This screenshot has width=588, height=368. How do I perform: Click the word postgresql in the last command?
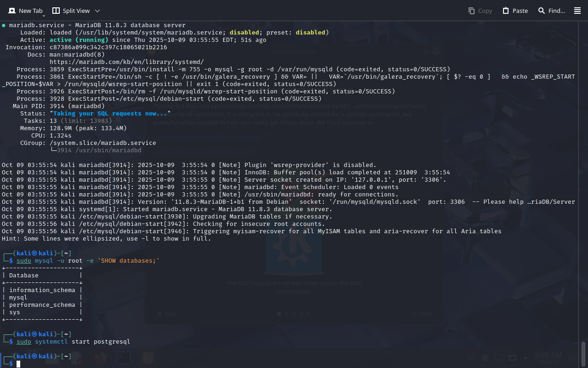coord(112,342)
